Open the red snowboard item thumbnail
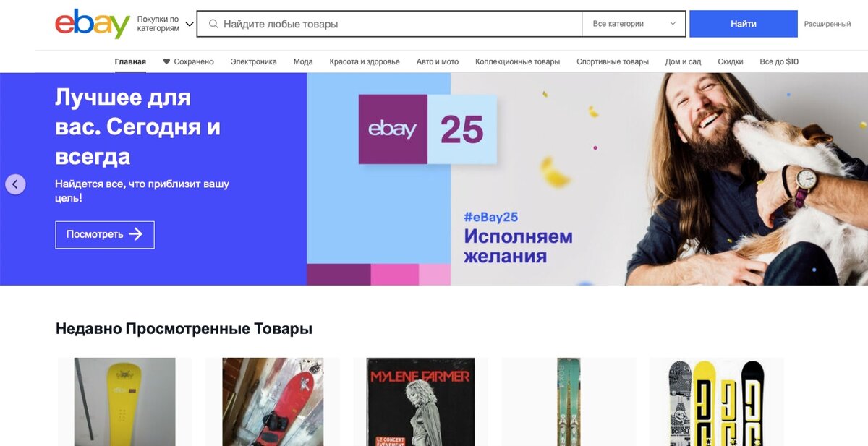 273,402
